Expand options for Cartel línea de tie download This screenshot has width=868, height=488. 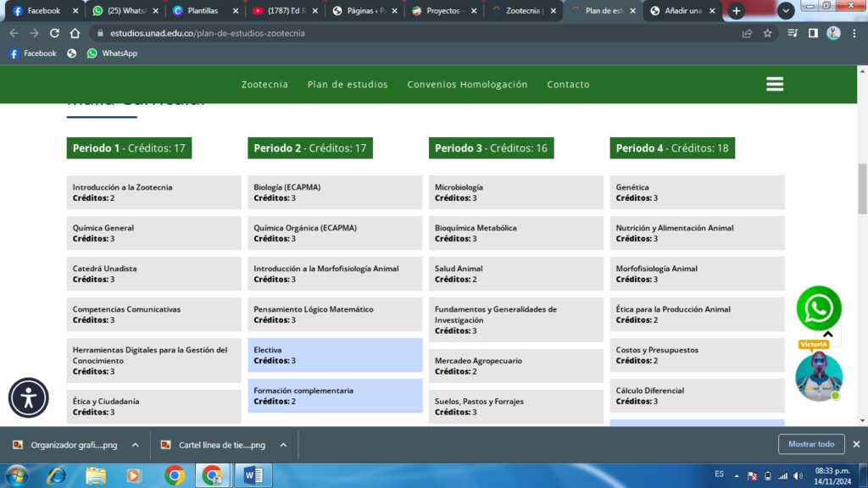pyautogui.click(x=283, y=445)
